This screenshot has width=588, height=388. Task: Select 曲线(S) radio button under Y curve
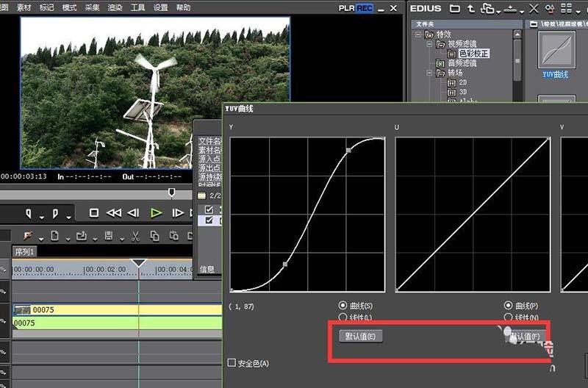pyautogui.click(x=343, y=305)
